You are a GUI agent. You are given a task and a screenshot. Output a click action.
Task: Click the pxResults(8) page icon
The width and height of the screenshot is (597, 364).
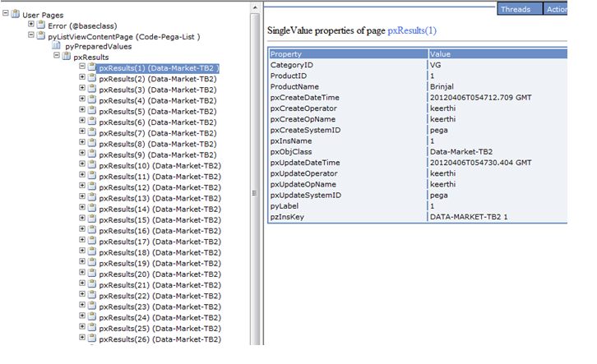click(x=92, y=143)
